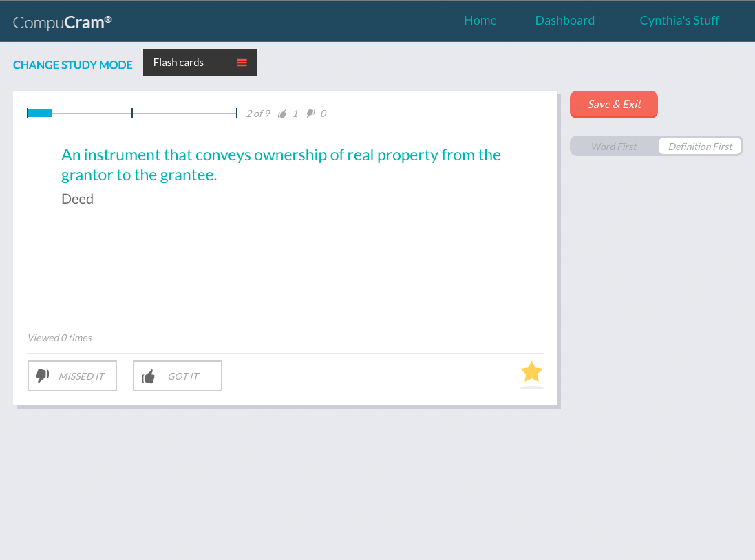Click the CHANGE STUDY MODE label

(73, 65)
